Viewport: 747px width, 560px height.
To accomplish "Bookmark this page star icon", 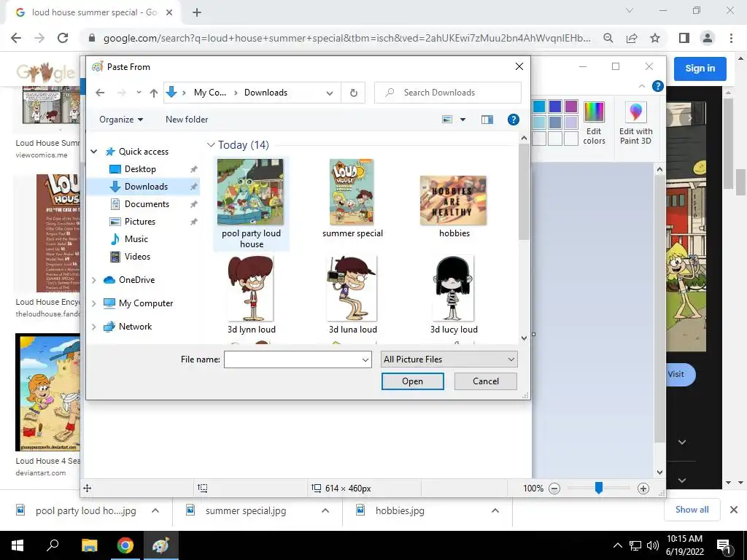I will (x=655, y=38).
